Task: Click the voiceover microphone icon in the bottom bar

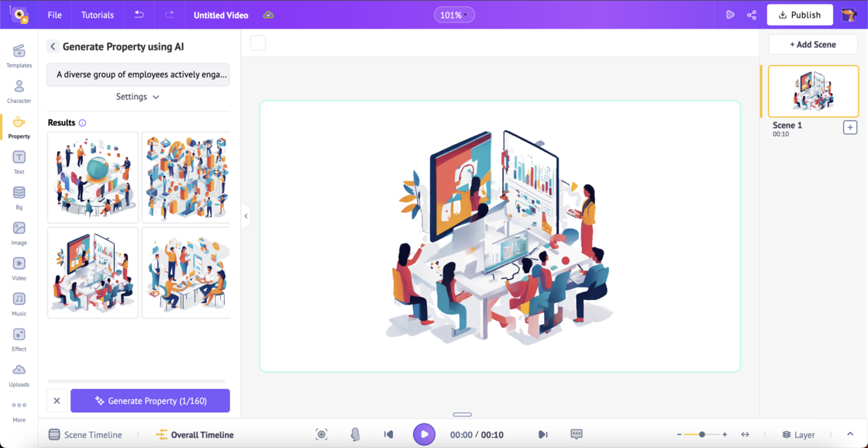Action: click(x=356, y=434)
